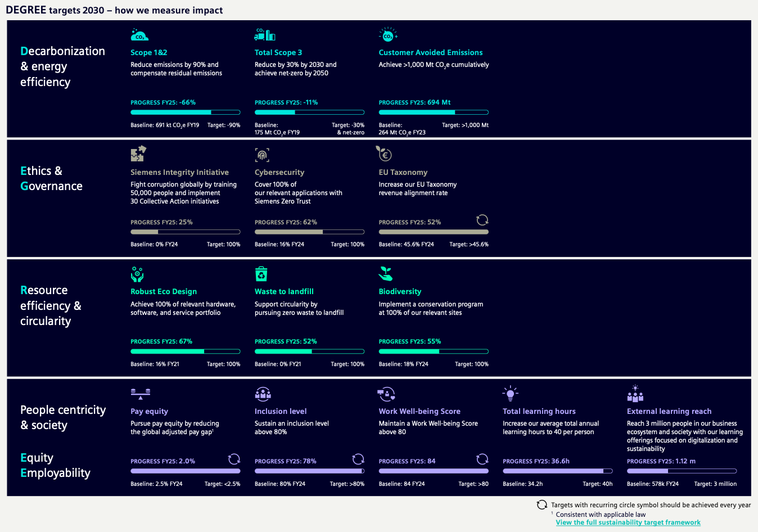Click the 'Customer Avoided Emissions' title text

[x=431, y=52]
